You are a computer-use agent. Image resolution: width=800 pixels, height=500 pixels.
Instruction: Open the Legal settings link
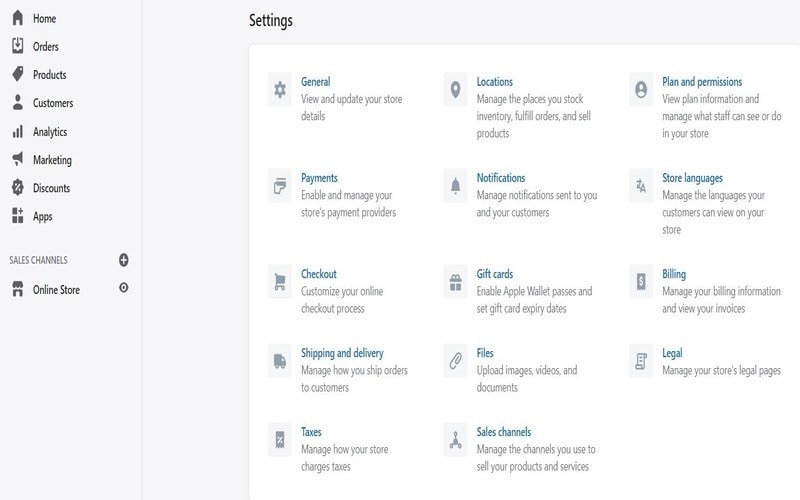[x=672, y=353]
